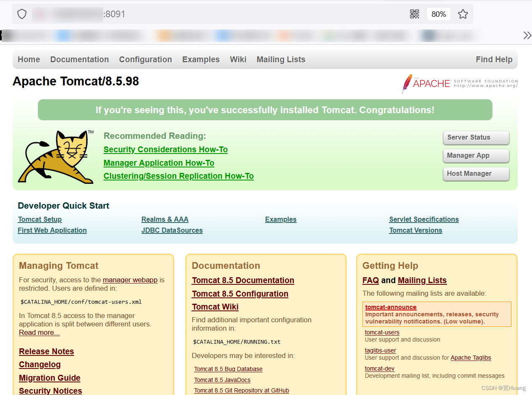This screenshot has width=532, height=395.
Task: Click the shield site security icon
Action: tap(22, 14)
